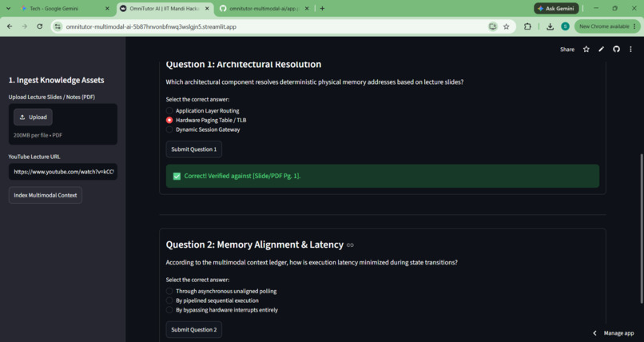The height and width of the screenshot is (342, 644).
Task: Open site information icon in address bar
Action: (58, 26)
